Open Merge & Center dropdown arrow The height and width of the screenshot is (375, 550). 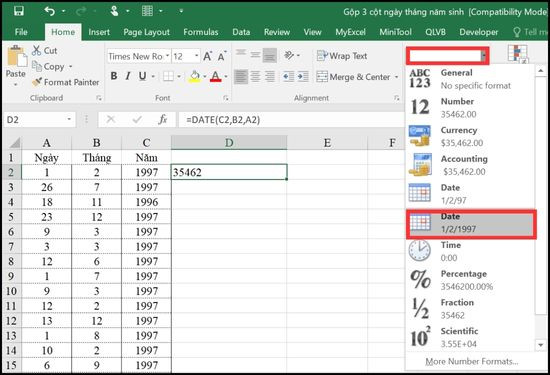click(396, 77)
